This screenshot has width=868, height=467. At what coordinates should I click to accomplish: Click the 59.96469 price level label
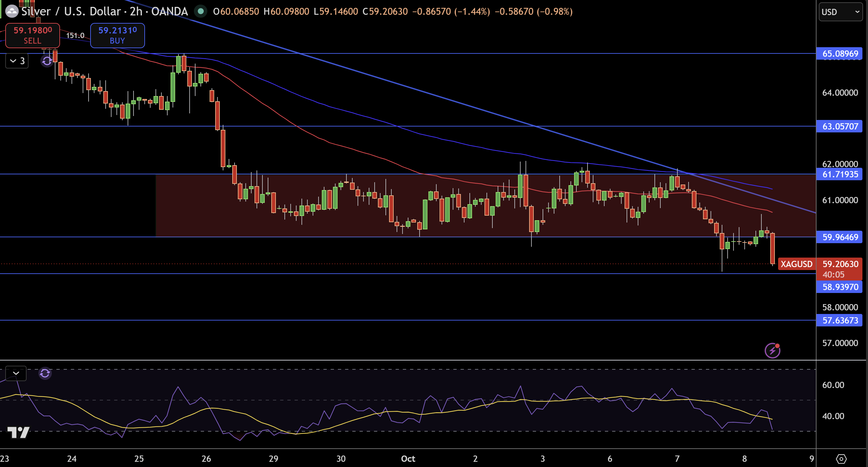(x=840, y=237)
